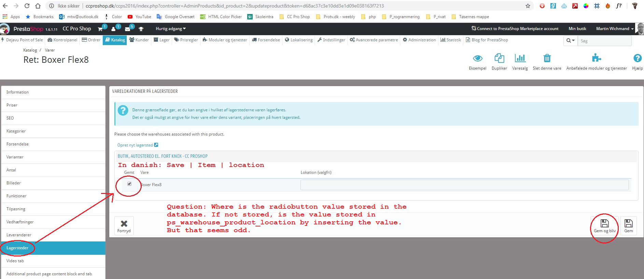This screenshot has width=644, height=279.
Task: Click the Søg search field
Action: pos(604,41)
